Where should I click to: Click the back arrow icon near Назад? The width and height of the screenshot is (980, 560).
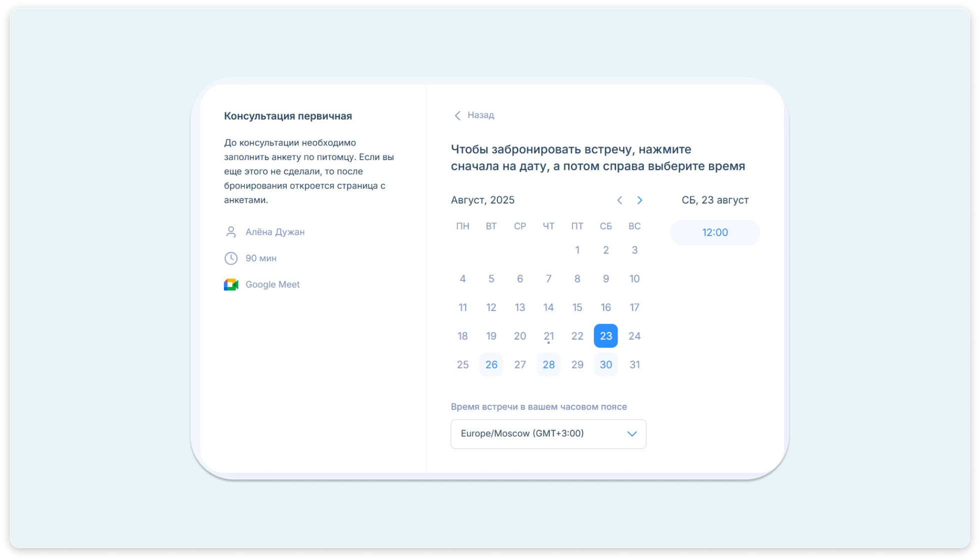(457, 115)
